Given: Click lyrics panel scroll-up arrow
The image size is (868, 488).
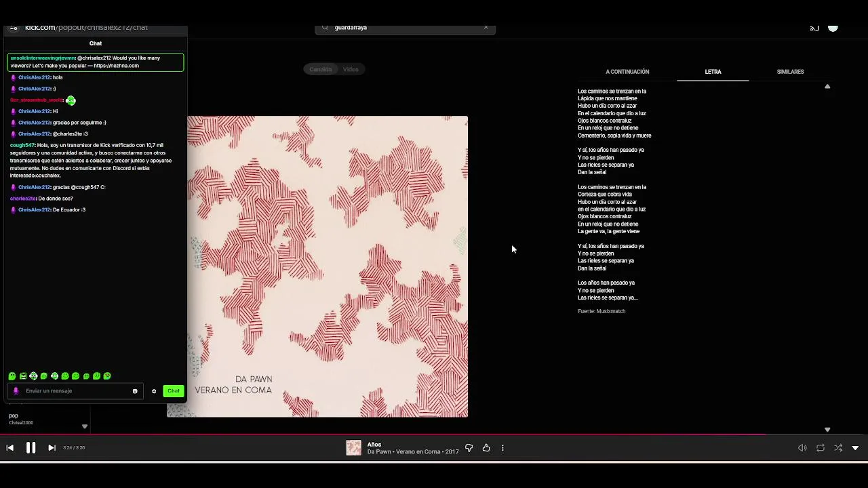Looking at the screenshot, I should pyautogui.click(x=827, y=87).
